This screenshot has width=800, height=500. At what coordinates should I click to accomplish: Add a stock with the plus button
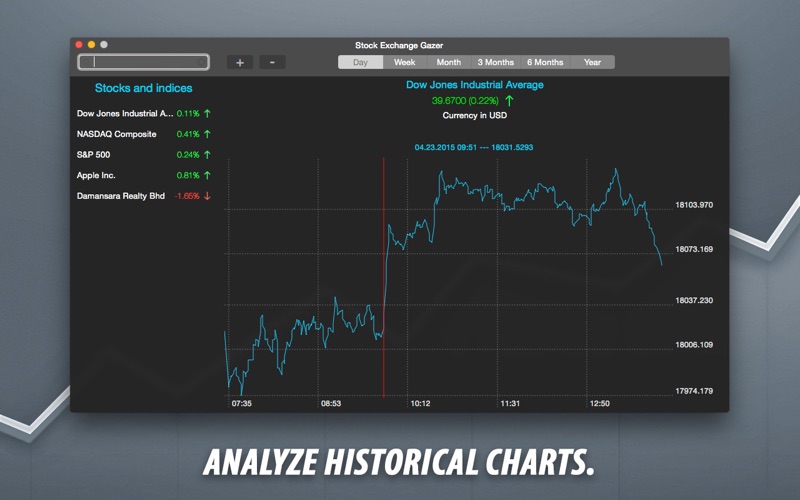tap(240, 62)
